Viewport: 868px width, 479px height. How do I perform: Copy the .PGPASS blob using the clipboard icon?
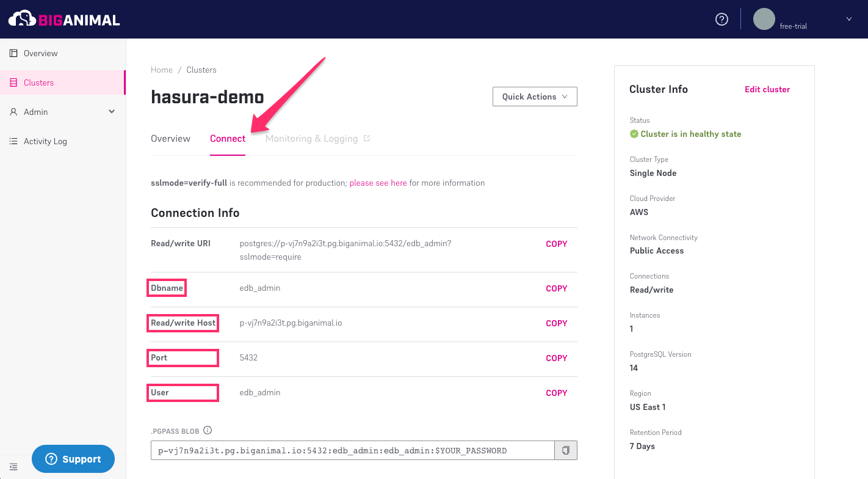[x=565, y=450]
